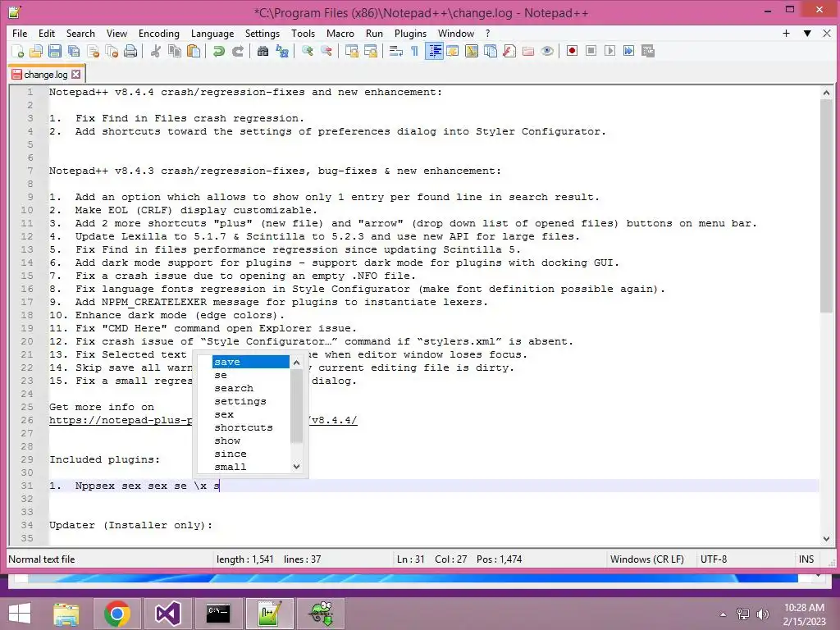This screenshot has height=630, width=840.
Task: Open the notepad-plus-plus URL link
Action: pyautogui.click(x=203, y=420)
